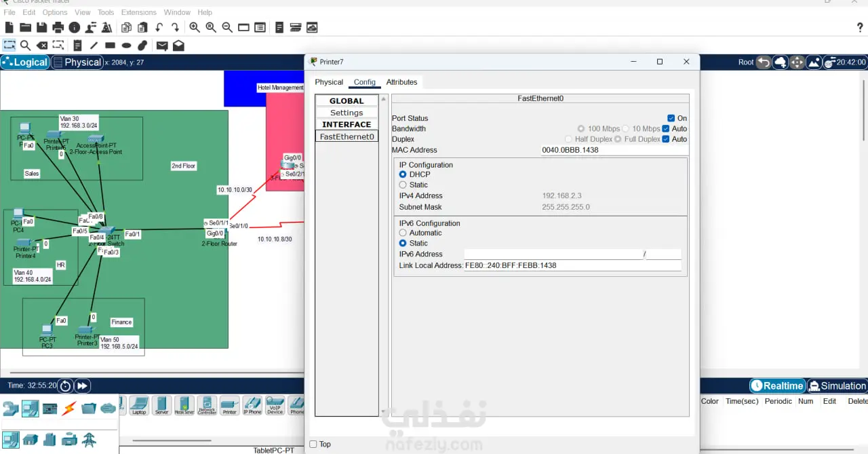868x454 pixels.
Task: Save the project with the floppy disk icon
Action: (42, 27)
